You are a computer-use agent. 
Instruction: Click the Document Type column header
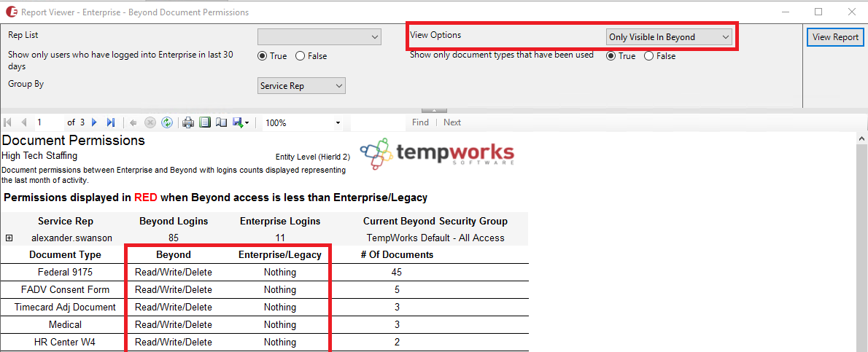65,254
